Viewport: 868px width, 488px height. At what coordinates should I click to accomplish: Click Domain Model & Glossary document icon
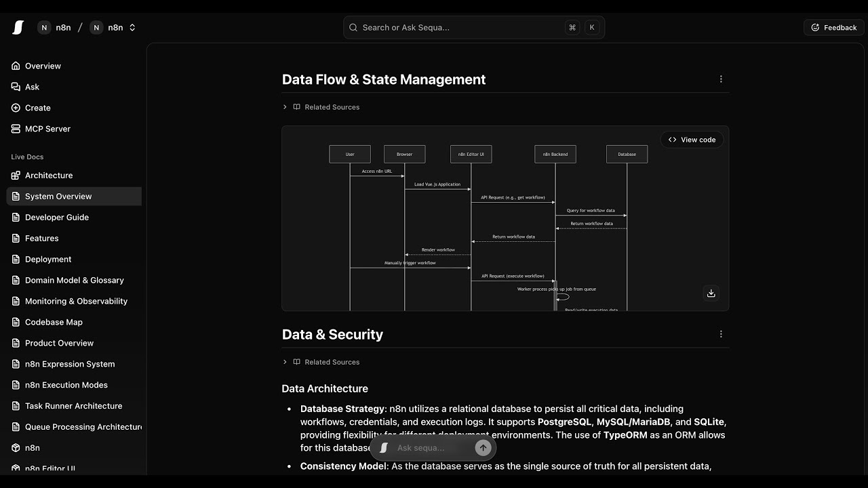[16, 281]
